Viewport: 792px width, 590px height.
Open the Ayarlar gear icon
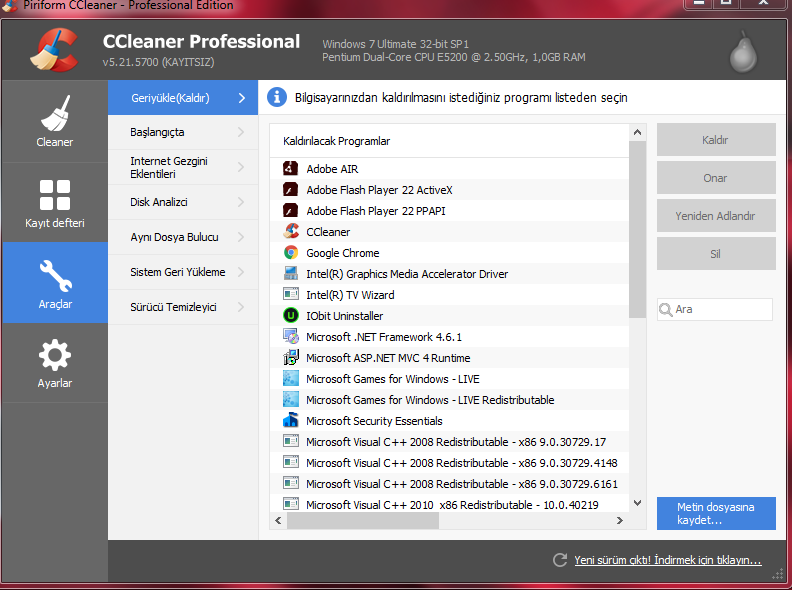55,355
